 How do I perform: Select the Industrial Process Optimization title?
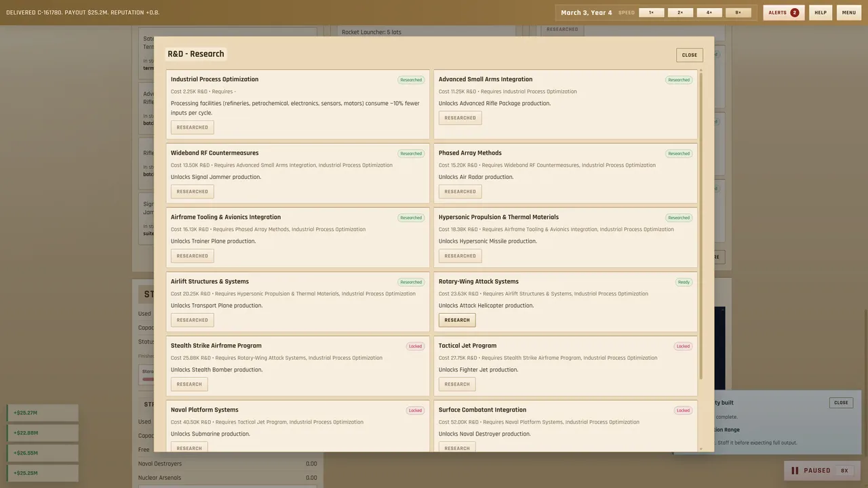click(214, 79)
